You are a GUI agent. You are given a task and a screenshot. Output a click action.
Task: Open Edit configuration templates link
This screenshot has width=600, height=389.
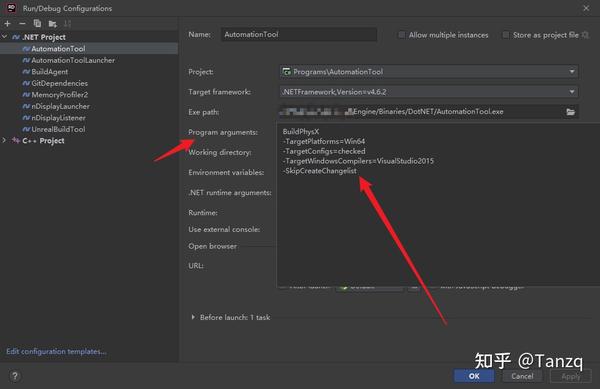click(56, 351)
